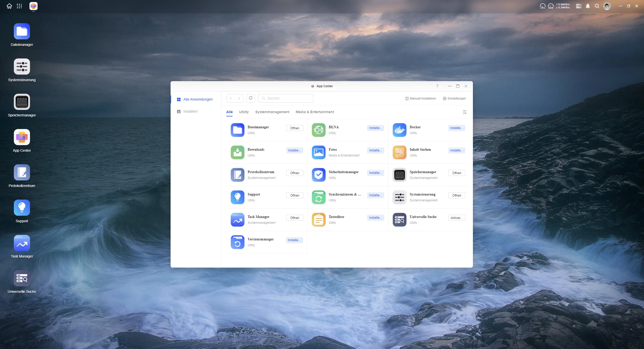Screen dimensions: 644x349
Task: Install the Texteditor app
Action: pyautogui.click(x=375, y=218)
